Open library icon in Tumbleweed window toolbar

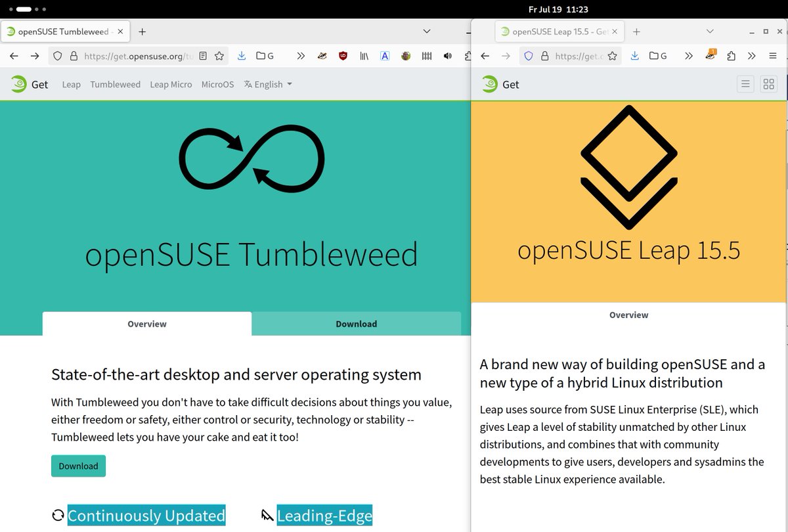click(364, 56)
